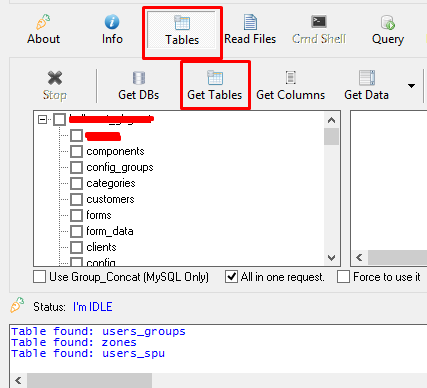The width and height of the screenshot is (427, 388).
Task: Select the customers table name
Action: (110, 199)
